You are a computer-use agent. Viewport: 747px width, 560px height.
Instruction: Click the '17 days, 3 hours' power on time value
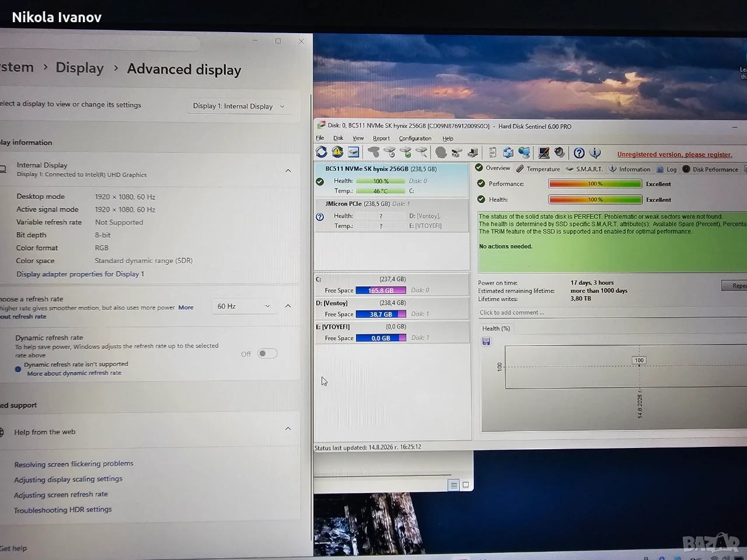point(592,283)
